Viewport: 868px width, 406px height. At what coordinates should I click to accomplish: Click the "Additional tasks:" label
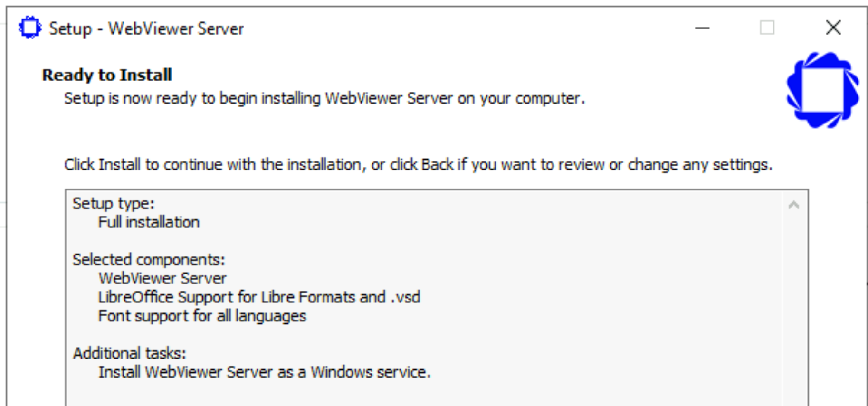129,353
